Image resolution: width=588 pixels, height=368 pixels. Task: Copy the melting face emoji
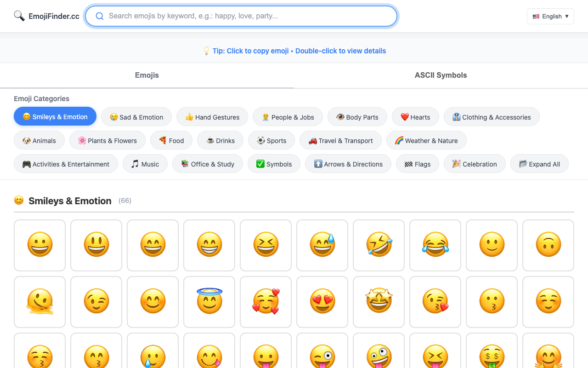tap(40, 302)
